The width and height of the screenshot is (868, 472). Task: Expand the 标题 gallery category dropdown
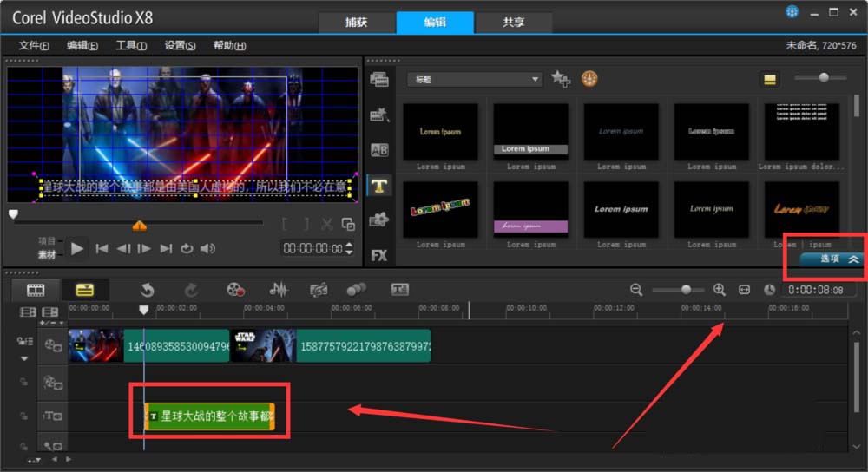[536, 79]
